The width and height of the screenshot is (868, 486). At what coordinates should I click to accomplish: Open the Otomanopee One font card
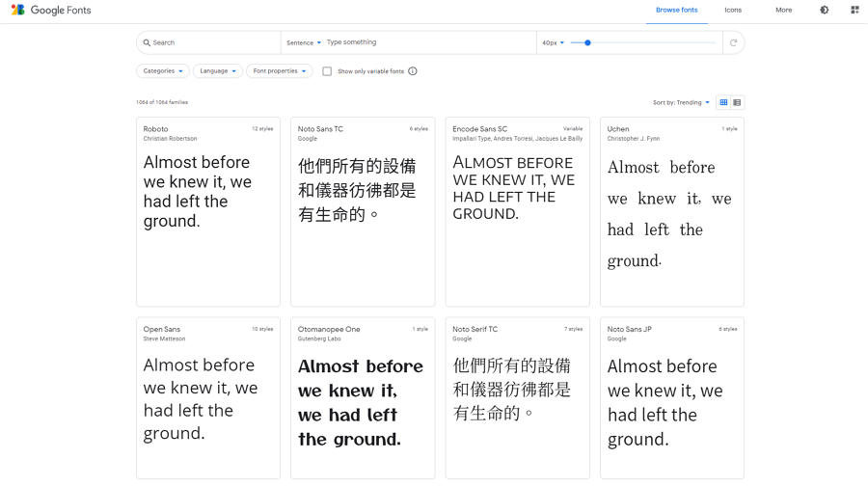coord(363,398)
